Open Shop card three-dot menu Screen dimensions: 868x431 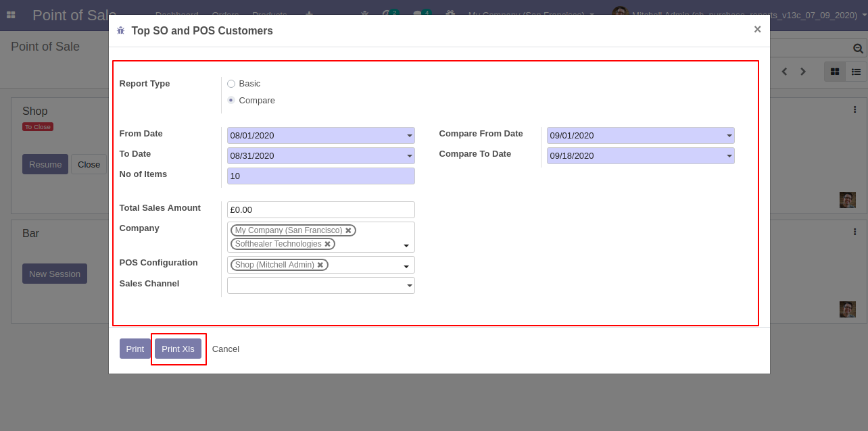click(x=854, y=109)
